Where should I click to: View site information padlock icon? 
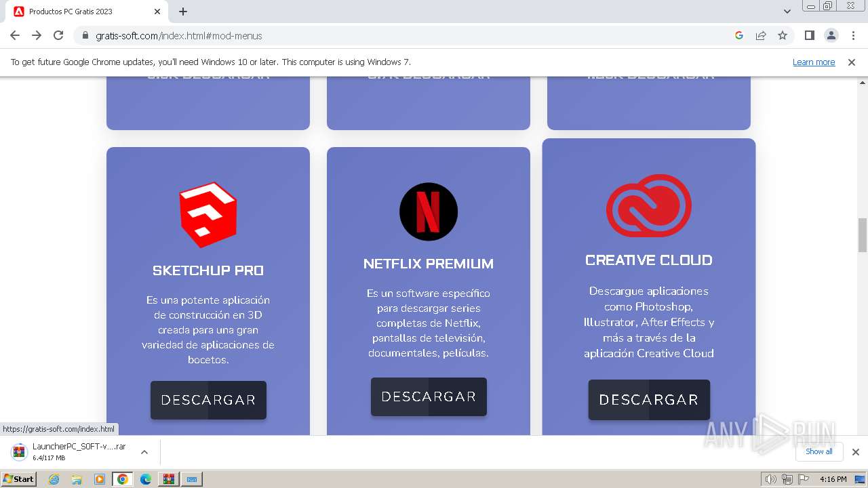pyautogui.click(x=85, y=35)
